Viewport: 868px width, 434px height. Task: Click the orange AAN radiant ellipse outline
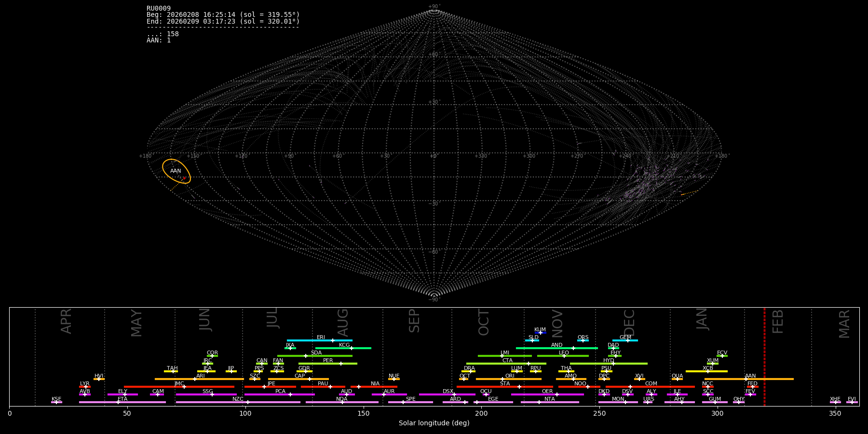pos(176,171)
